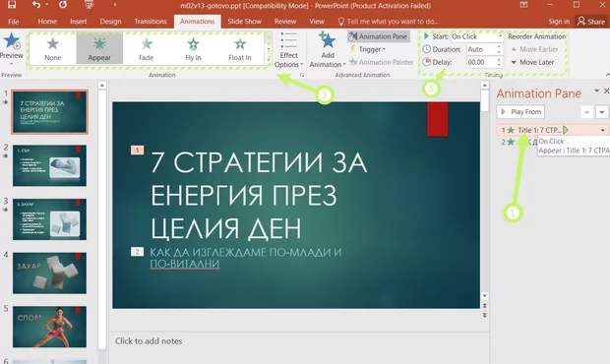Image resolution: width=610 pixels, height=364 pixels.
Task: Click the Next Slide double-arrow button
Action: [484, 315]
